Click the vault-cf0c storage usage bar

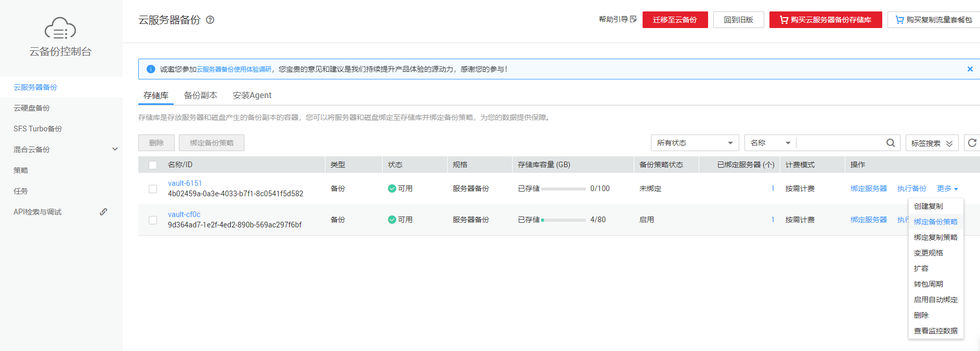coord(564,220)
